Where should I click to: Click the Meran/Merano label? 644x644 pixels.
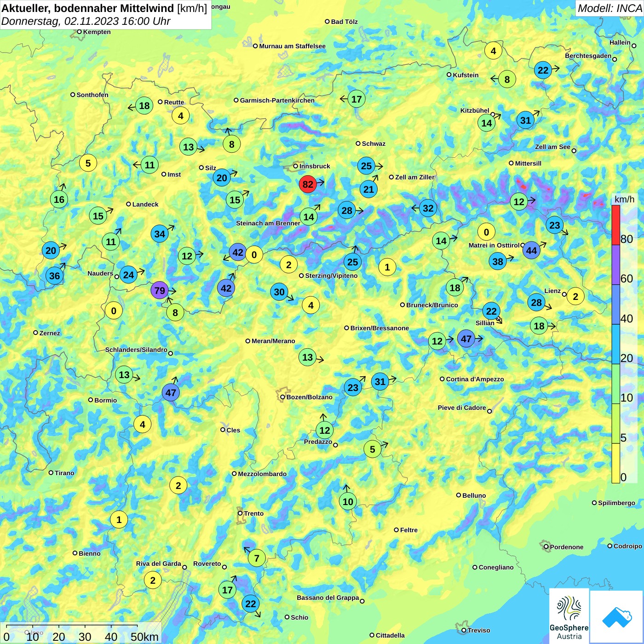point(273,341)
